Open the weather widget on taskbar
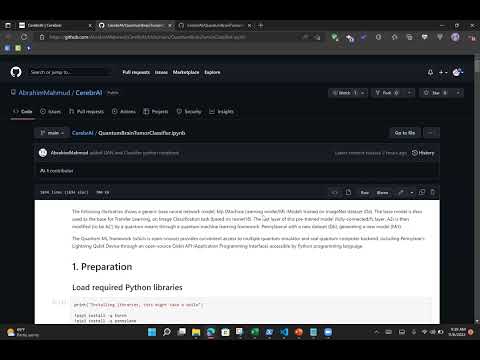480x360 pixels. tap(23, 332)
